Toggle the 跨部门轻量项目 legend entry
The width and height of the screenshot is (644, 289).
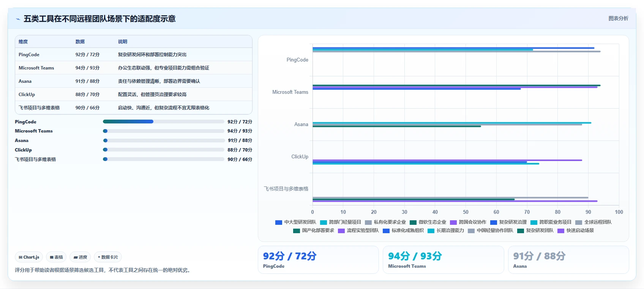(x=341, y=222)
